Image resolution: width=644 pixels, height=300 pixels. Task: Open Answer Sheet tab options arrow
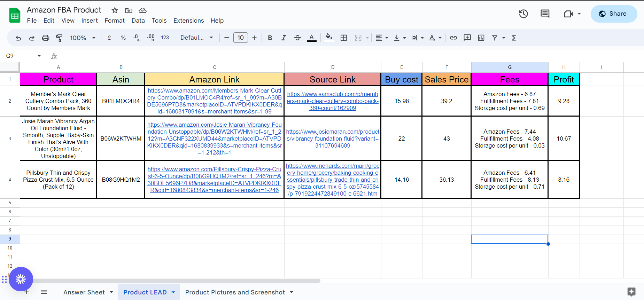click(111, 293)
